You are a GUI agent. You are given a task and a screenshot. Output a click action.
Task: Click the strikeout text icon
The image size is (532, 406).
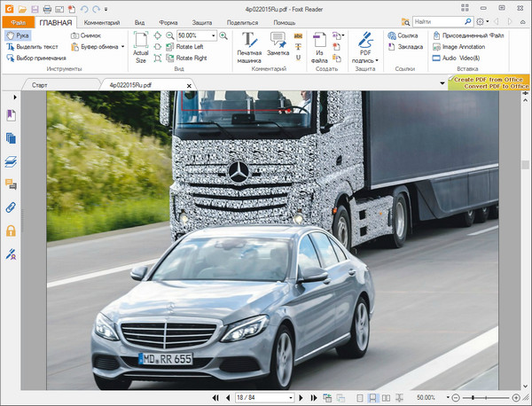[298, 47]
